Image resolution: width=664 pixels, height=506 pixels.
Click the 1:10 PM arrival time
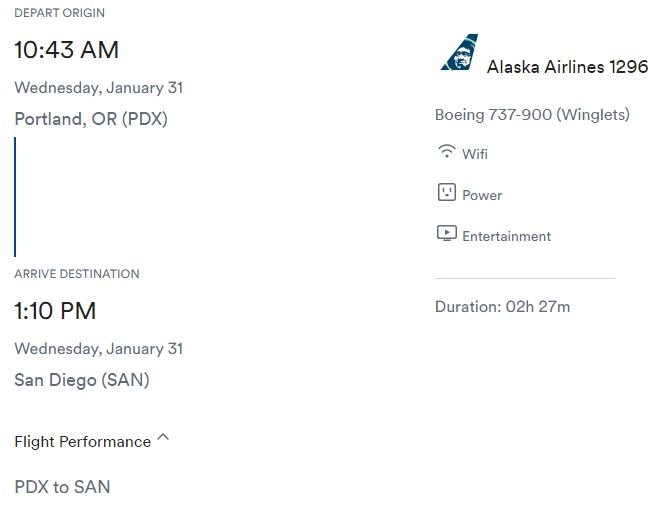coord(55,311)
